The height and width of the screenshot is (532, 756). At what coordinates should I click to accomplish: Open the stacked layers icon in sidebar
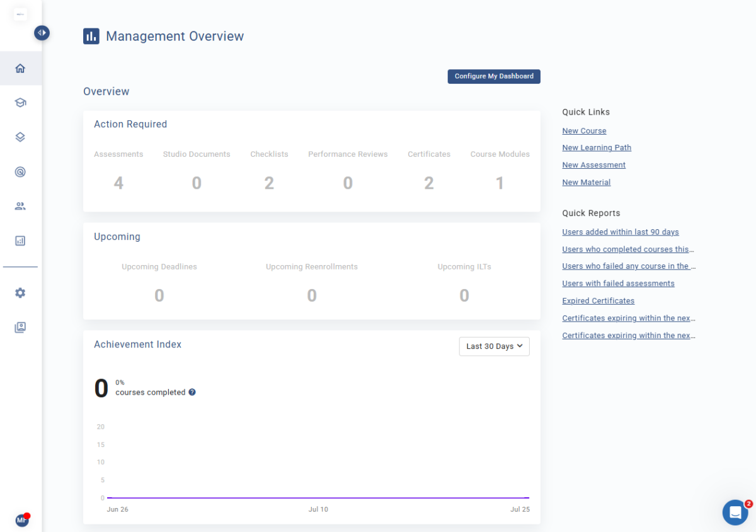[20, 137]
